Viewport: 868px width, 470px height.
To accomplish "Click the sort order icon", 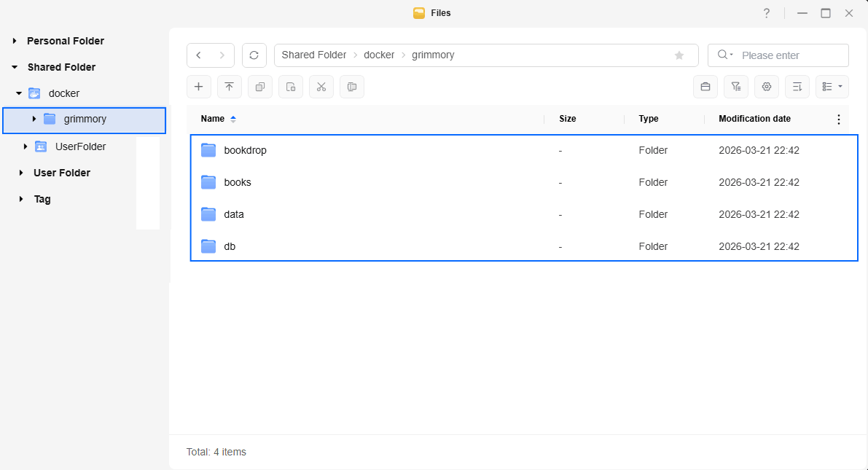I will click(x=797, y=87).
